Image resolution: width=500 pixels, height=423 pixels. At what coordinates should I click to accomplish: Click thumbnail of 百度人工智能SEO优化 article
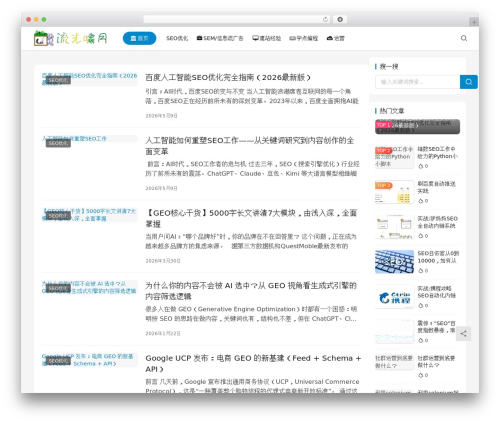(90, 79)
